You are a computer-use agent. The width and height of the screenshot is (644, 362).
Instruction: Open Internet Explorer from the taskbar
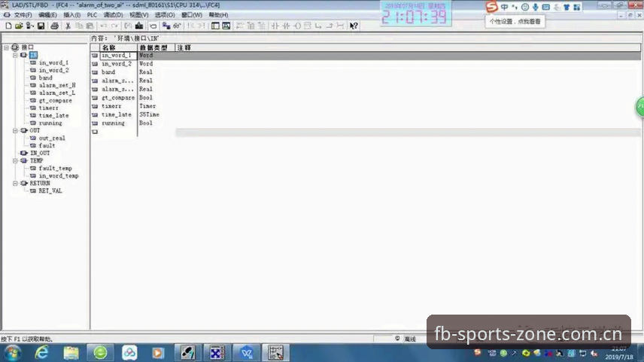tap(41, 352)
